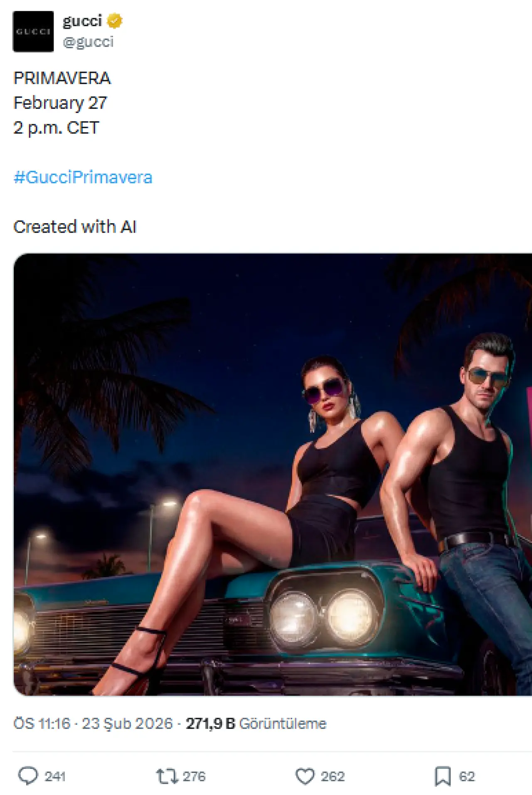Viewport: 532px width, 795px height.
Task: Click the 62 bookmarks count
Action: [467, 776]
